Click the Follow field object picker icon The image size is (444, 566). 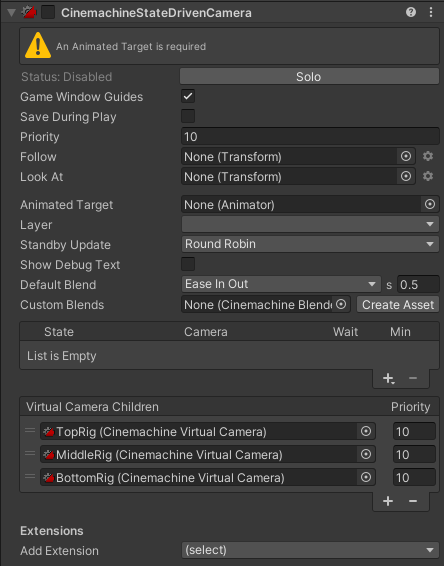pyautogui.click(x=406, y=156)
